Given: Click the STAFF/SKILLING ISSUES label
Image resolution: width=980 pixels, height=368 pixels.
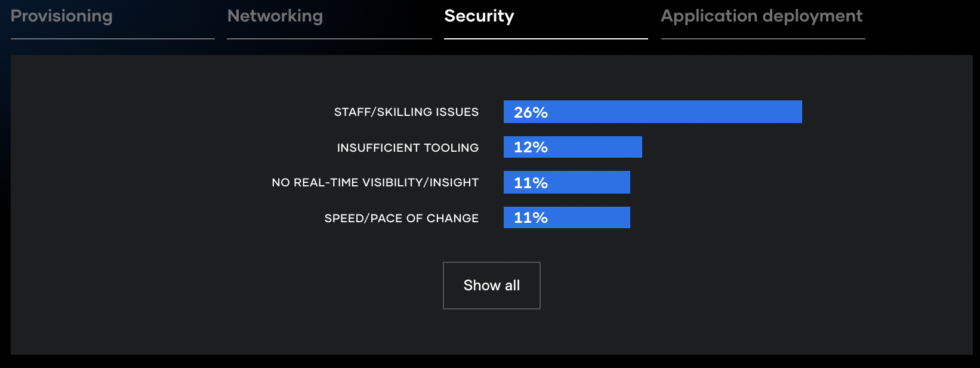Looking at the screenshot, I should (406, 112).
